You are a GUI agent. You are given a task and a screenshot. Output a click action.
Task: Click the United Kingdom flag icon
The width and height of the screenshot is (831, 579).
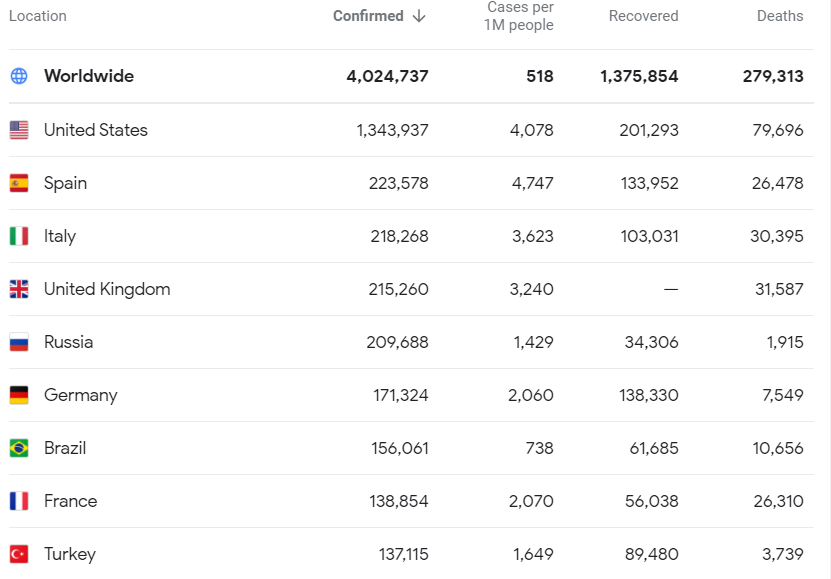[x=19, y=289]
